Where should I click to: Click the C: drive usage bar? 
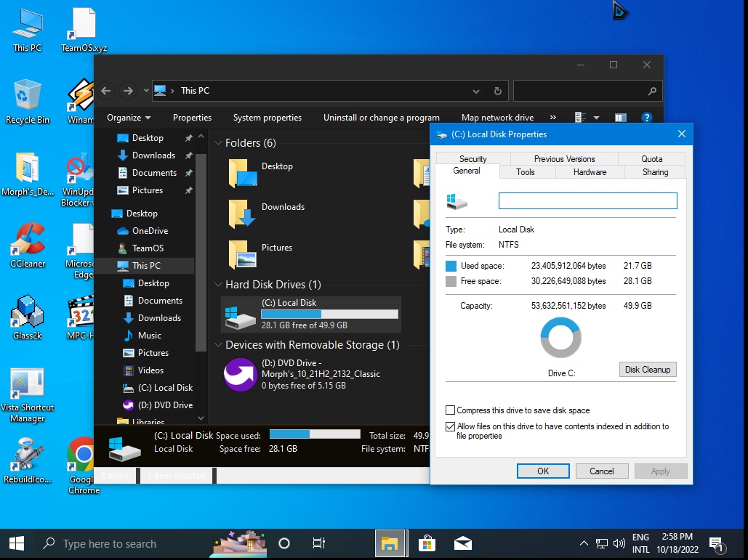(x=329, y=315)
